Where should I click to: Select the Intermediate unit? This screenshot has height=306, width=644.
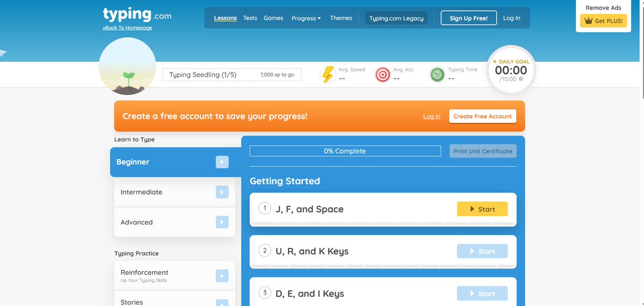pos(175,192)
